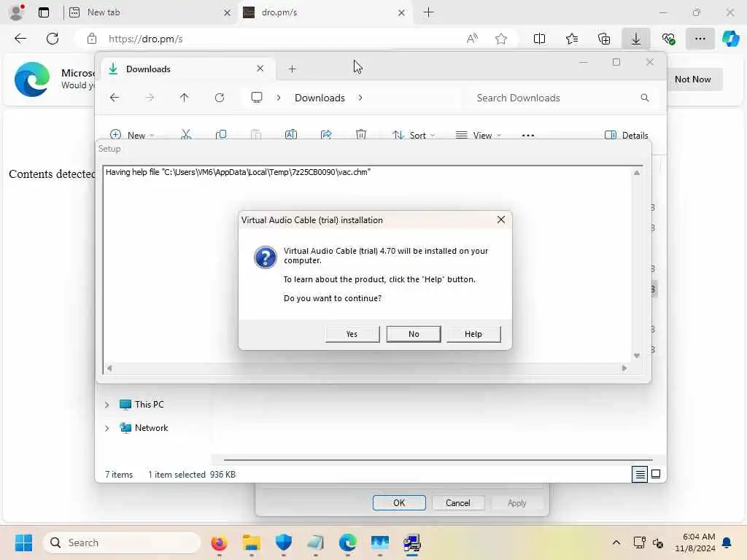Screen dimensions: 747x560
Task: Add this page to favorites star
Action: tap(501, 39)
